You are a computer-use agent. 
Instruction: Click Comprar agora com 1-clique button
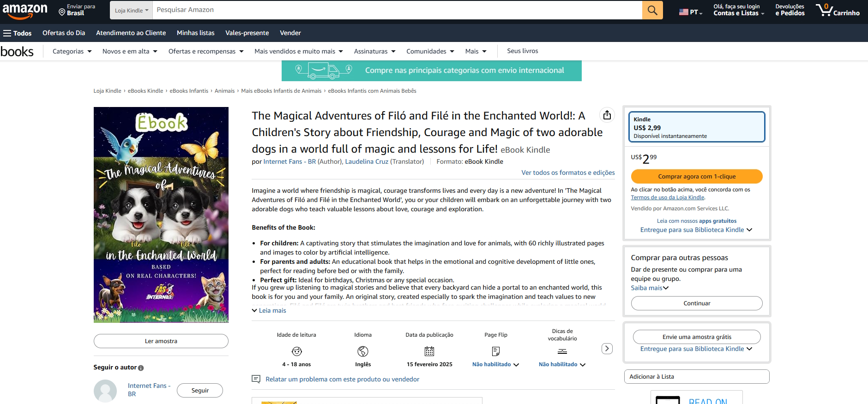(697, 176)
